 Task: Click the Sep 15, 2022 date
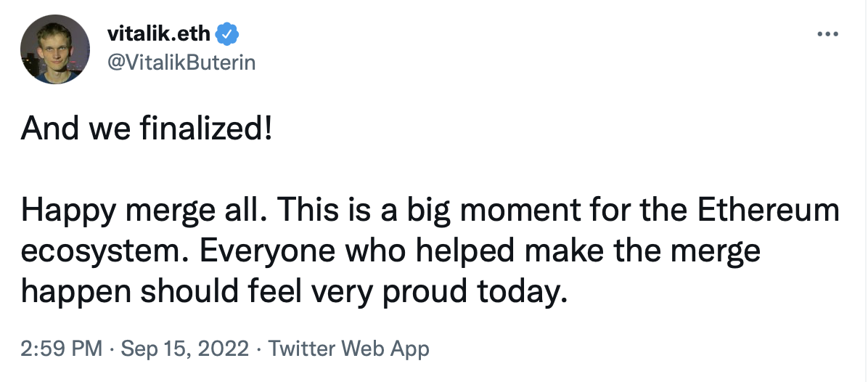coord(186,349)
